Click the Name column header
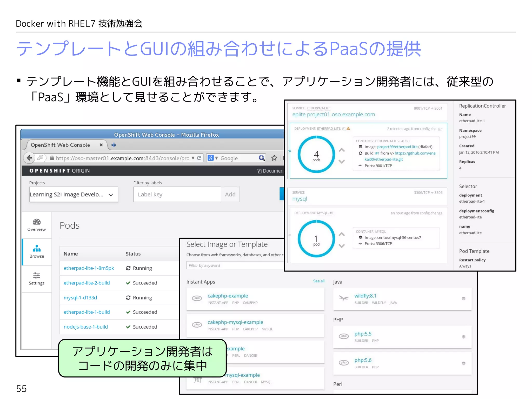Screen dimensions: 532x399 pyautogui.click(x=71, y=254)
